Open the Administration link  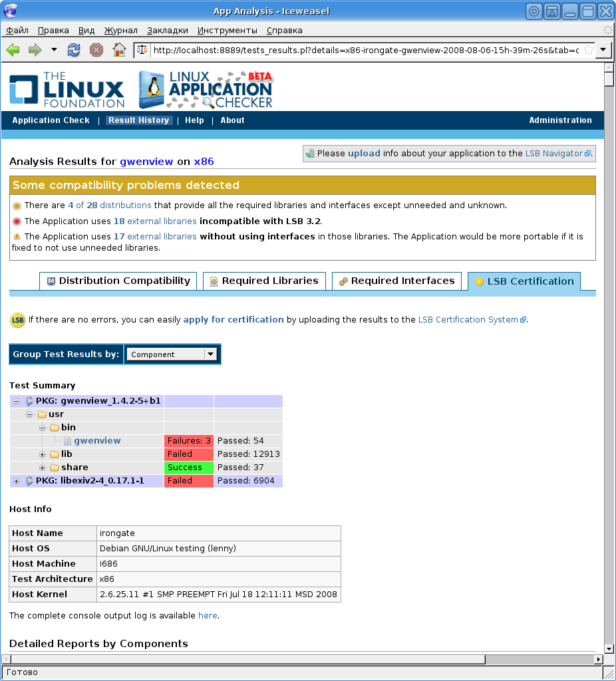(560, 120)
